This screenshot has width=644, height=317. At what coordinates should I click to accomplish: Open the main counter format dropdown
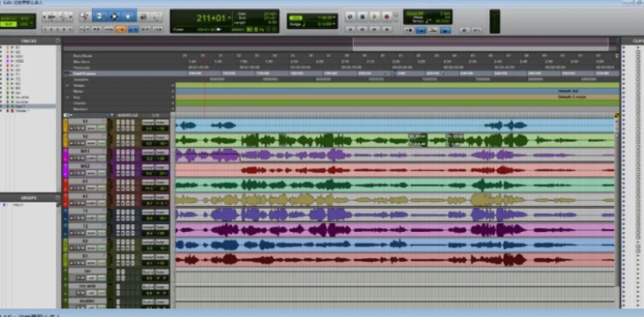pyautogui.click(x=229, y=18)
